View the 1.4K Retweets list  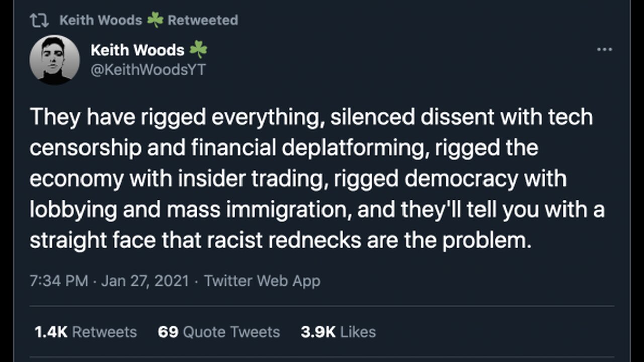(x=86, y=332)
